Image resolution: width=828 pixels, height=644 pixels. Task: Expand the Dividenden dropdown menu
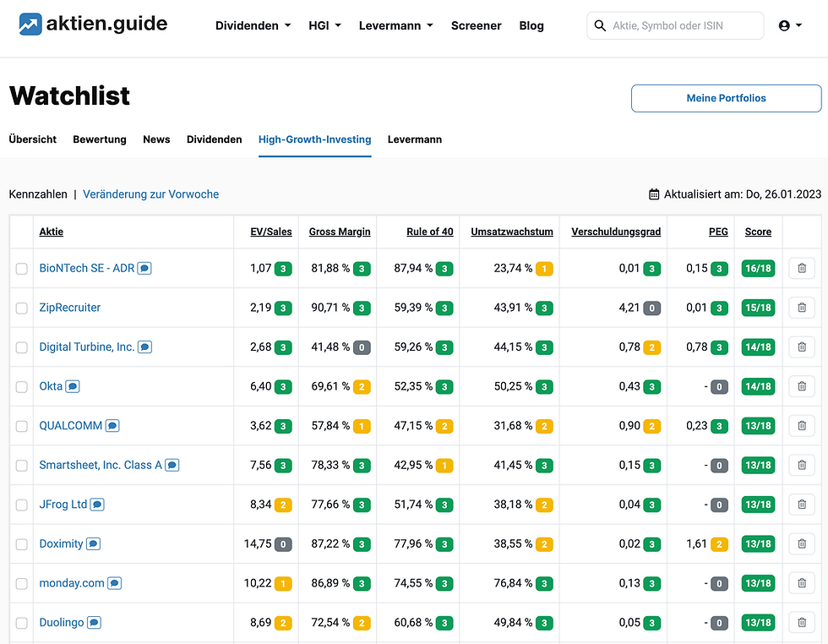[253, 25]
